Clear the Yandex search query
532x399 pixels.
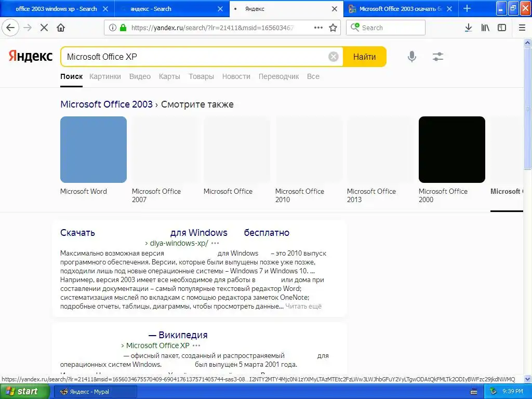click(334, 57)
